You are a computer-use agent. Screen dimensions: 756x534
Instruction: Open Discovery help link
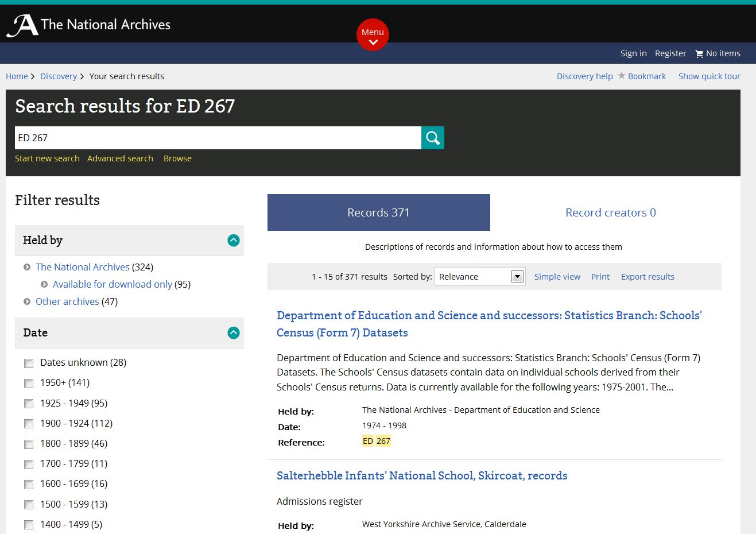click(x=585, y=76)
